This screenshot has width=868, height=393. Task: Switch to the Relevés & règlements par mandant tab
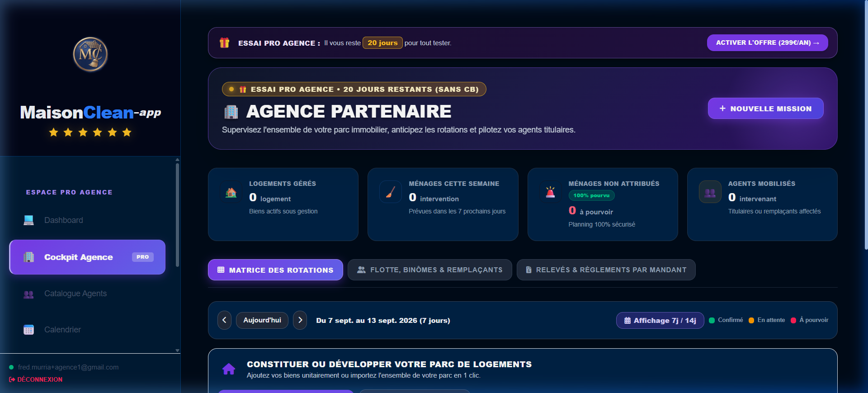click(606, 270)
